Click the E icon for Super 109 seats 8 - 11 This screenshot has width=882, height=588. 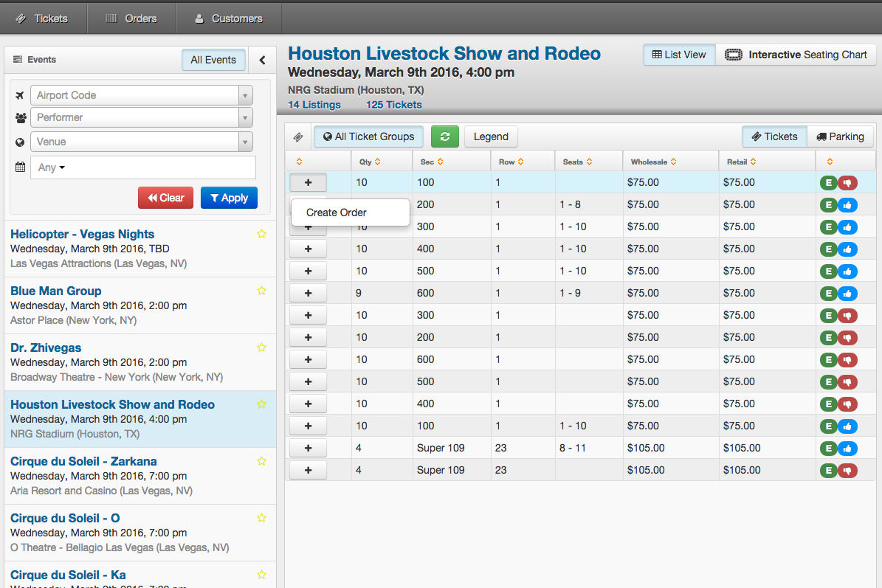point(828,449)
